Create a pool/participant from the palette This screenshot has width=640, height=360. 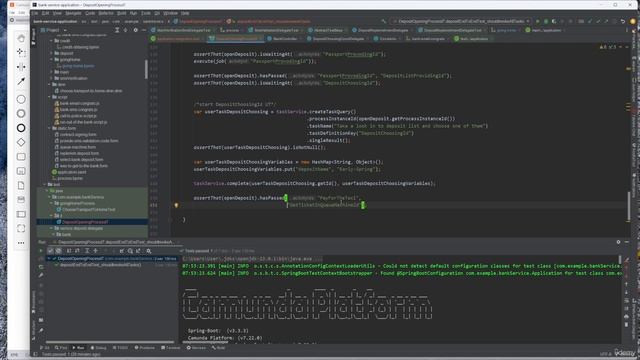pos(21,214)
